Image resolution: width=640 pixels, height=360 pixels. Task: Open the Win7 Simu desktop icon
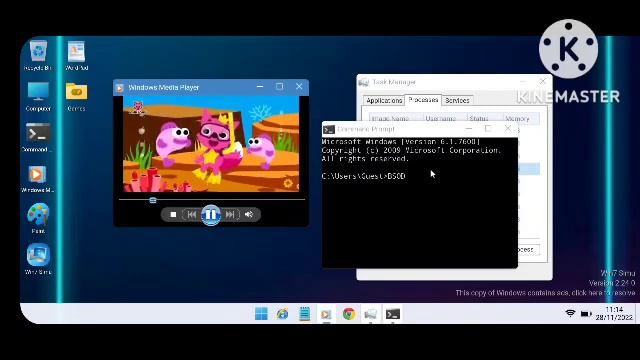pos(38,259)
